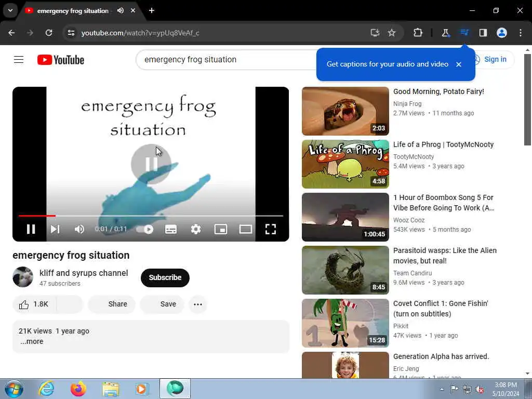Install/cast icon in address bar
Viewport: 532px width, 399px height.
(375, 33)
